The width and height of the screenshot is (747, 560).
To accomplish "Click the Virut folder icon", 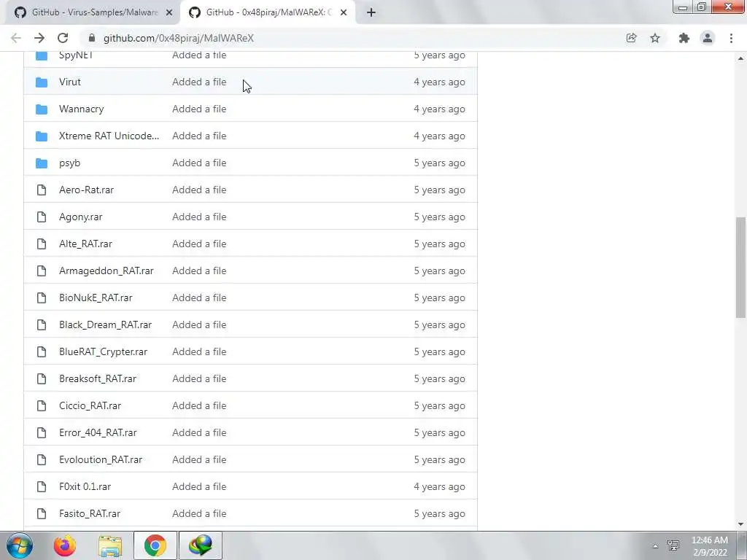I will [x=42, y=82].
